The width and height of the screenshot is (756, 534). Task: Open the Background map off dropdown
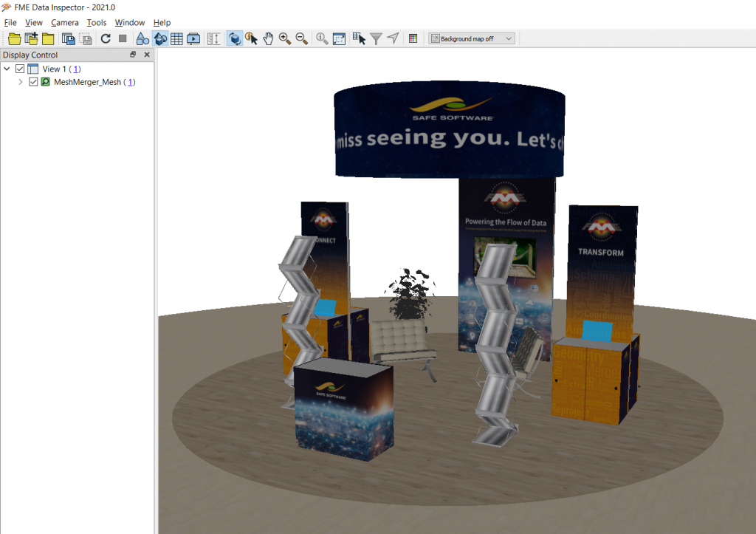click(x=472, y=38)
